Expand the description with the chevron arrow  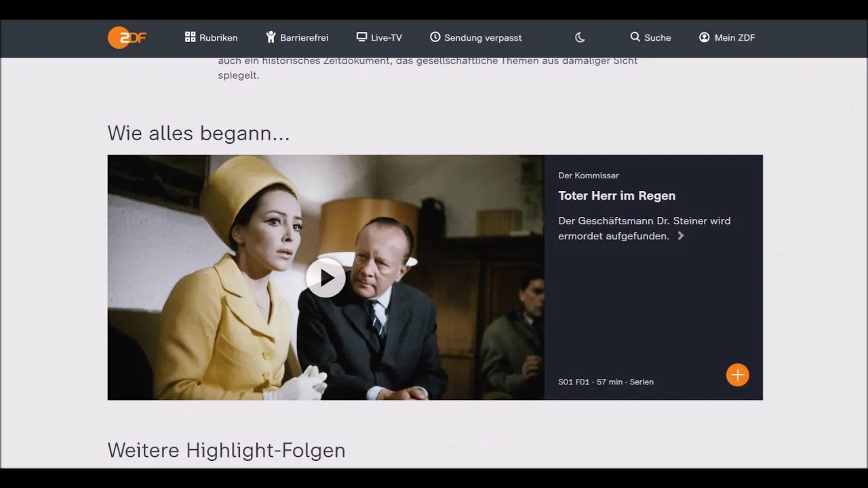[x=681, y=236]
